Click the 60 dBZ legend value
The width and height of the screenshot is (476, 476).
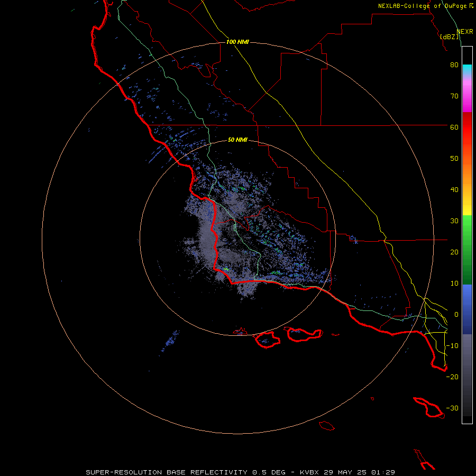pos(454,127)
